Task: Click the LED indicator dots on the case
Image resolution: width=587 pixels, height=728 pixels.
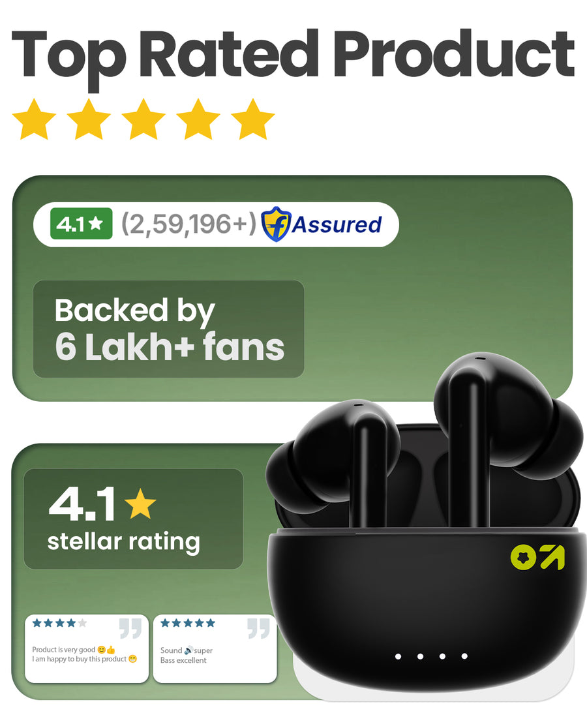Action: pyautogui.click(x=431, y=656)
